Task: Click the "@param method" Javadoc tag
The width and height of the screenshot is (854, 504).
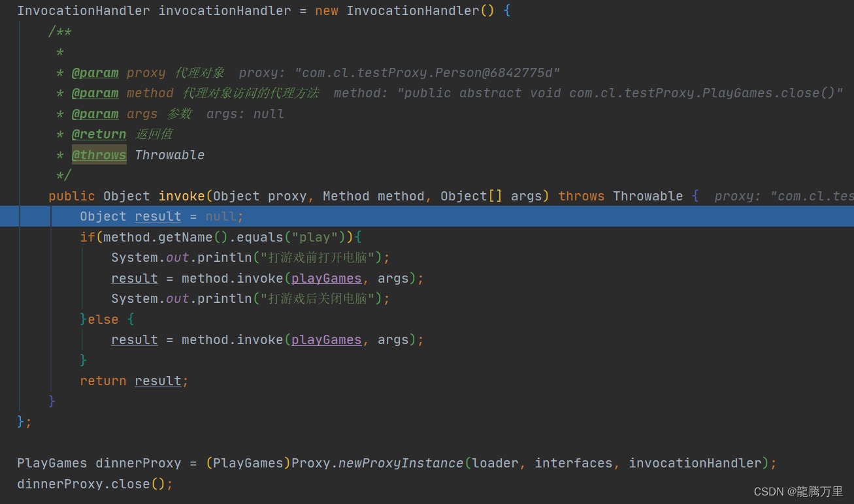Action: pyautogui.click(x=123, y=93)
